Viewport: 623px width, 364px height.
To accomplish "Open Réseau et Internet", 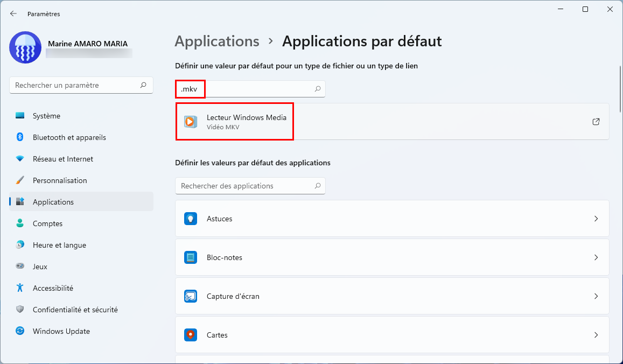I will click(81, 158).
